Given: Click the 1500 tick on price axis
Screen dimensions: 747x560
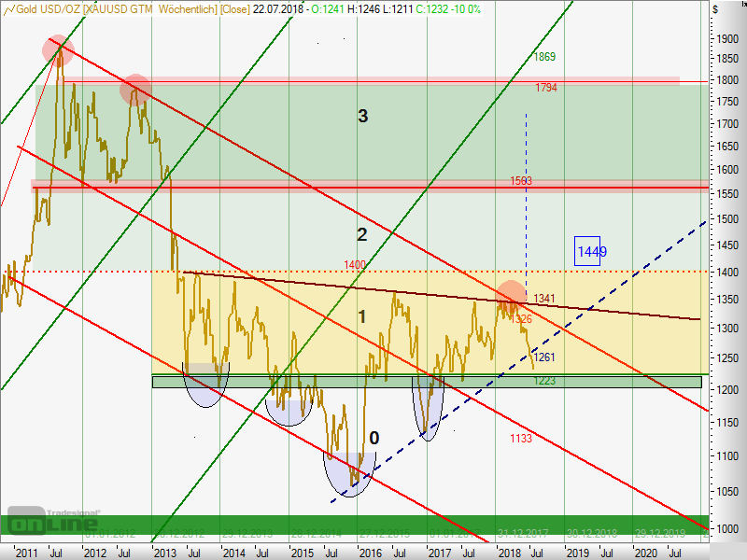Looking at the screenshot, I should click(x=724, y=219).
